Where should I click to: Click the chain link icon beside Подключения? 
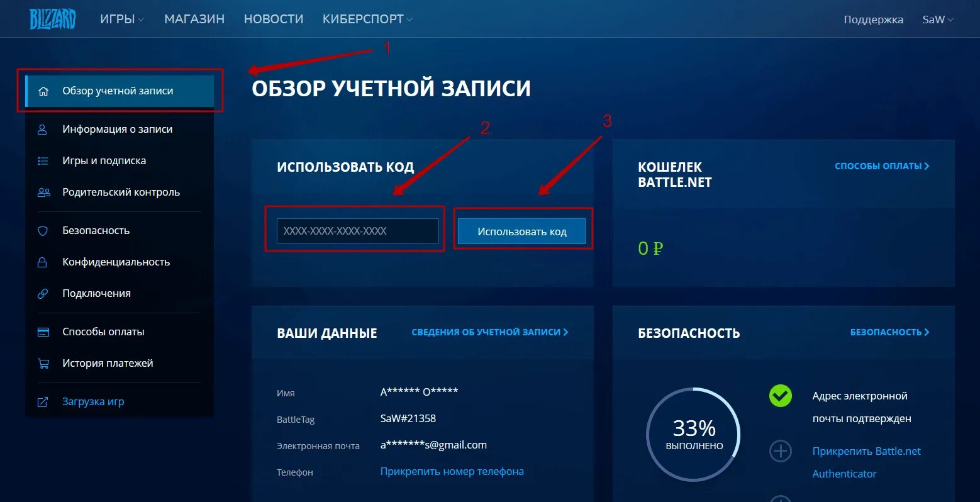43,294
